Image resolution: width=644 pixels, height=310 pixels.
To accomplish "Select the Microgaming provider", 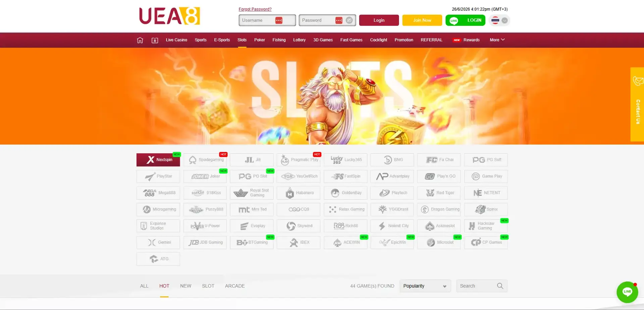I will (x=158, y=209).
